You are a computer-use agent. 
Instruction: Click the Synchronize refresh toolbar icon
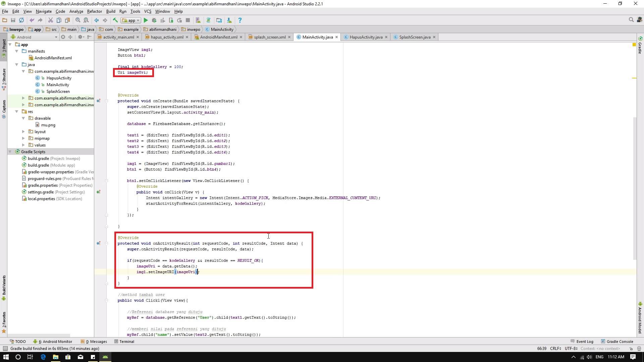21,20
